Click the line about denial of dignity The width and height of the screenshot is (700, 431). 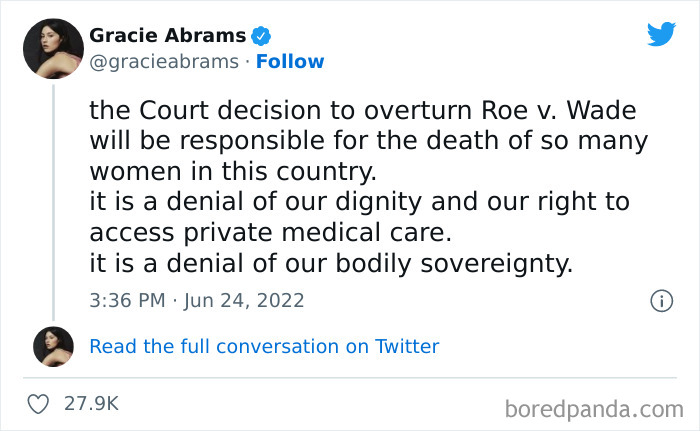click(x=360, y=202)
